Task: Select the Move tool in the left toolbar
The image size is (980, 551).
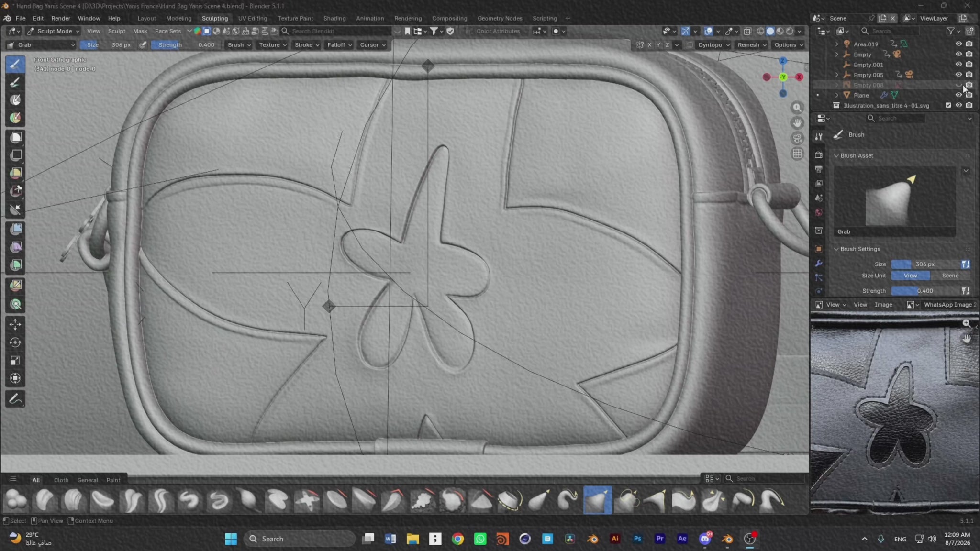Action: (x=15, y=324)
